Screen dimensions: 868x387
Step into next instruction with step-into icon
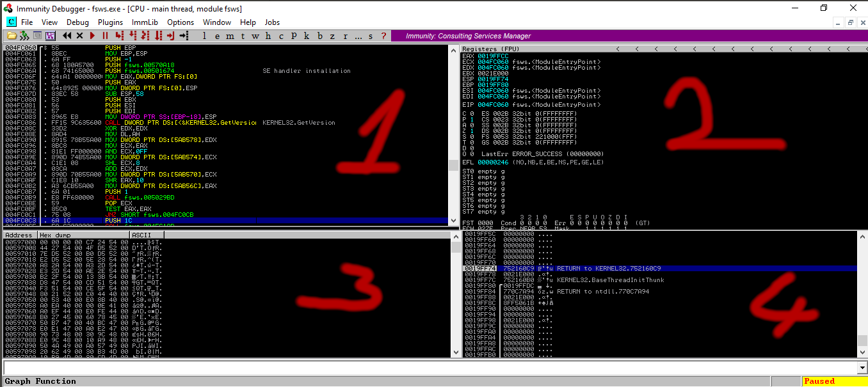pos(120,36)
